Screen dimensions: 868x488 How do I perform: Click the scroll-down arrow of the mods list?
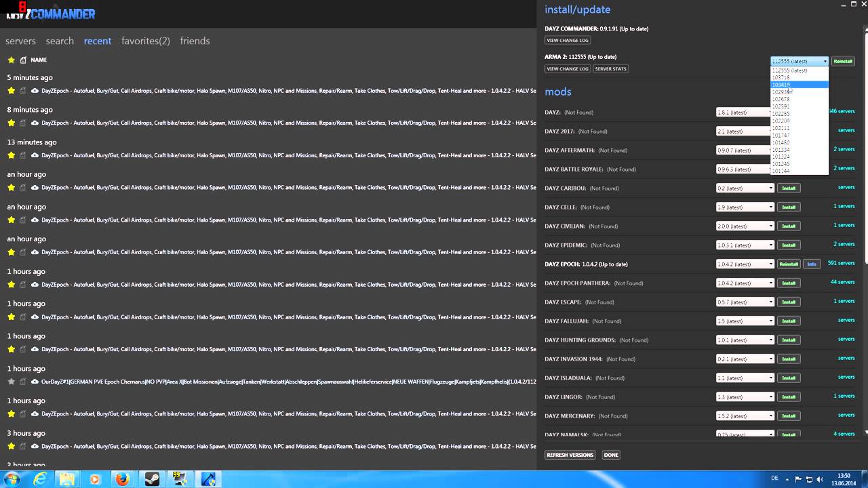tap(865, 432)
